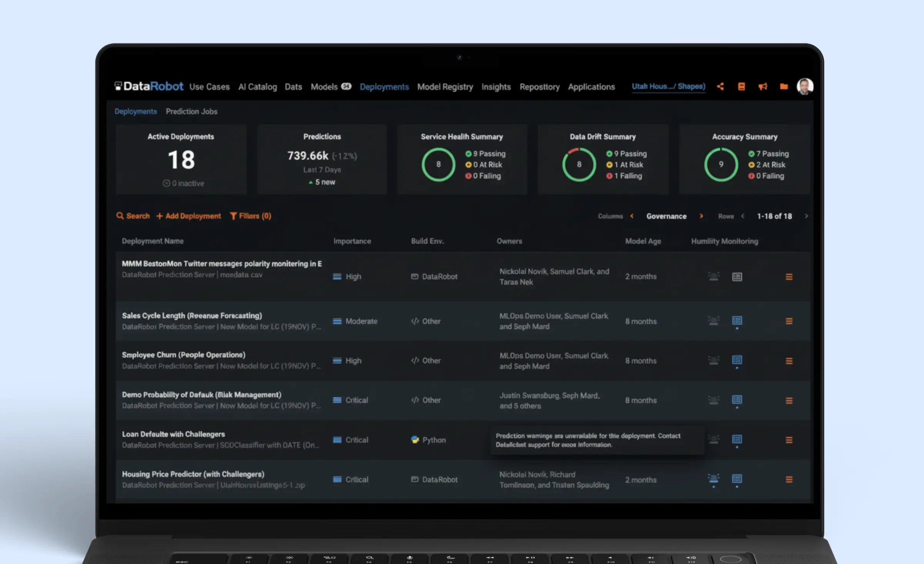This screenshot has width=924, height=564.
Task: Open the actions menu for Housing Price Predictor row
Action: coord(789,480)
